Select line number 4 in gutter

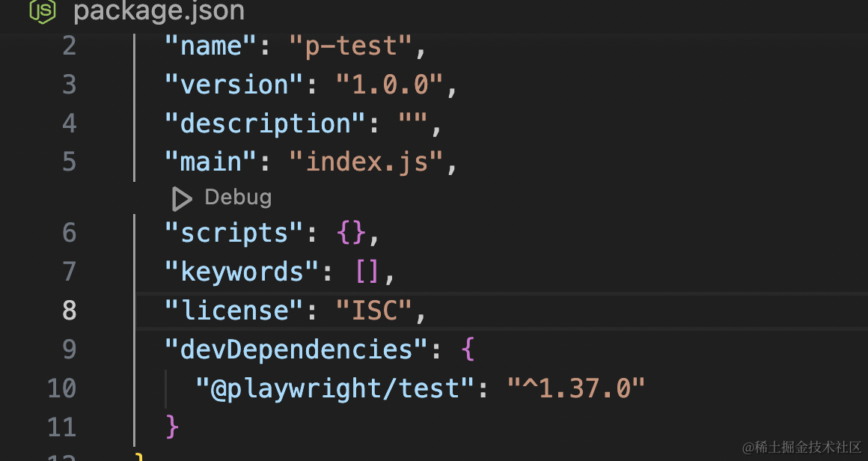pyautogui.click(x=69, y=123)
